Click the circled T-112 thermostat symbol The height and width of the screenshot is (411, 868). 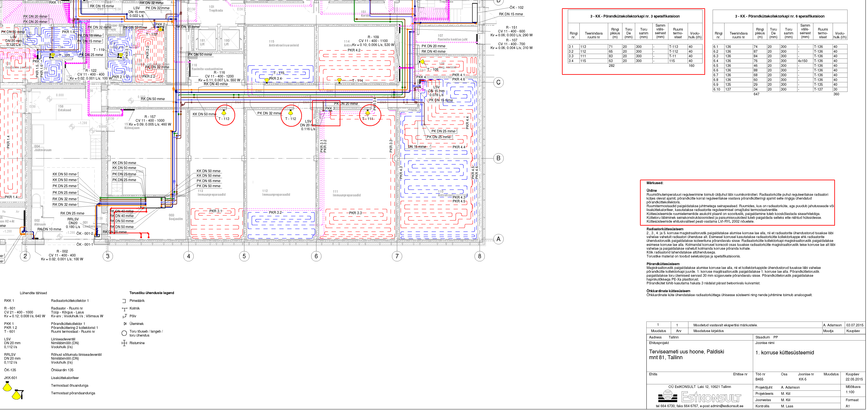click(x=291, y=113)
